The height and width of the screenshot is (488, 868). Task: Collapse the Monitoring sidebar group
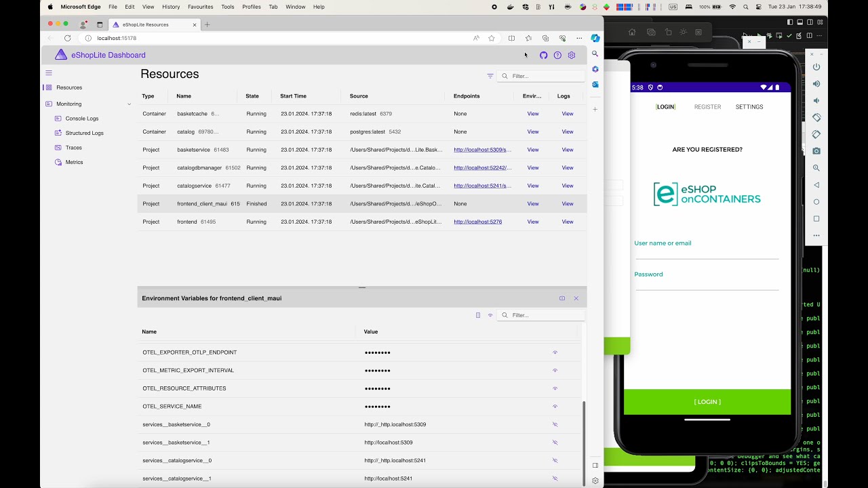(x=129, y=104)
